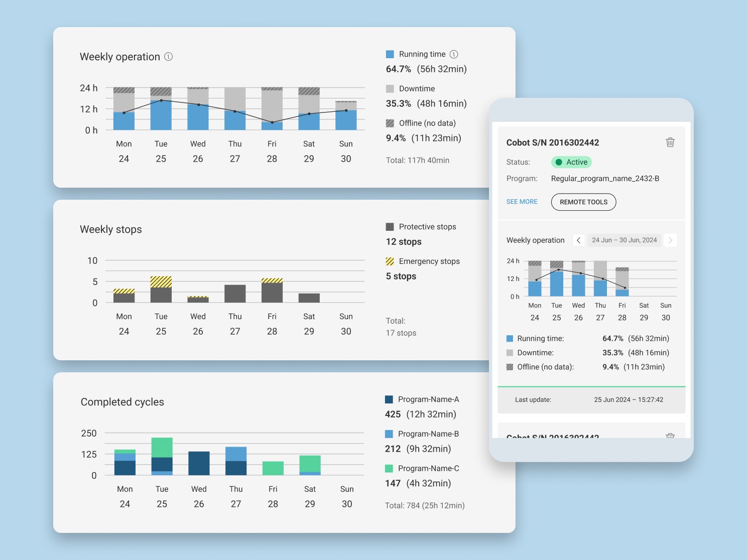Screen dimensions: 747x560
Task: Click the trash icon on the partially visible bottom Cobot card
Action: click(670, 436)
